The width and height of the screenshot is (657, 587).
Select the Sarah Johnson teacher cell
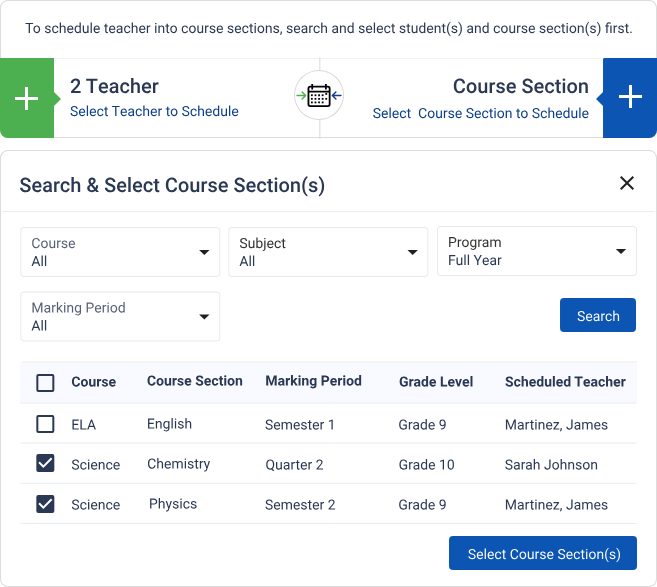click(x=551, y=464)
